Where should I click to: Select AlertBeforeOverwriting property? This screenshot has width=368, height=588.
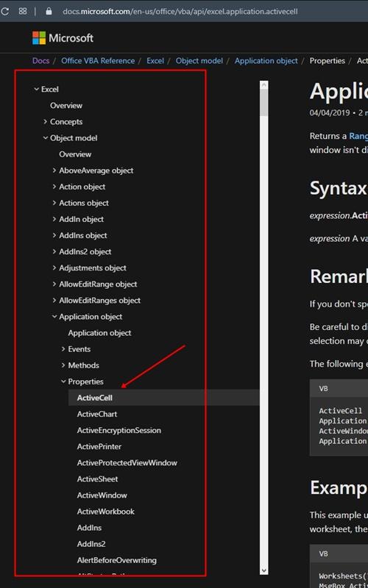[x=117, y=560]
